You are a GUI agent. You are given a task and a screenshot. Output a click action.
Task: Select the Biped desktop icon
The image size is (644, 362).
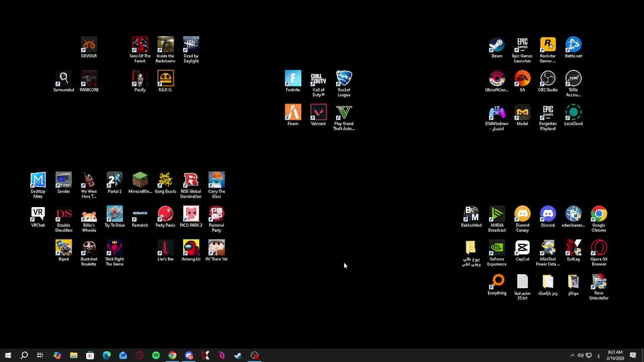tap(63, 250)
